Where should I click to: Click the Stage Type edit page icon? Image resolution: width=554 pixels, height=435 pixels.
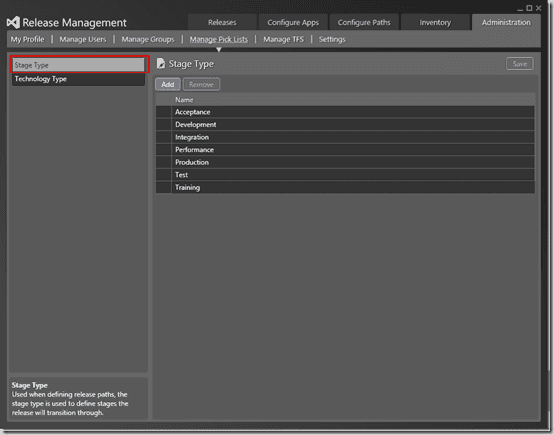click(161, 64)
